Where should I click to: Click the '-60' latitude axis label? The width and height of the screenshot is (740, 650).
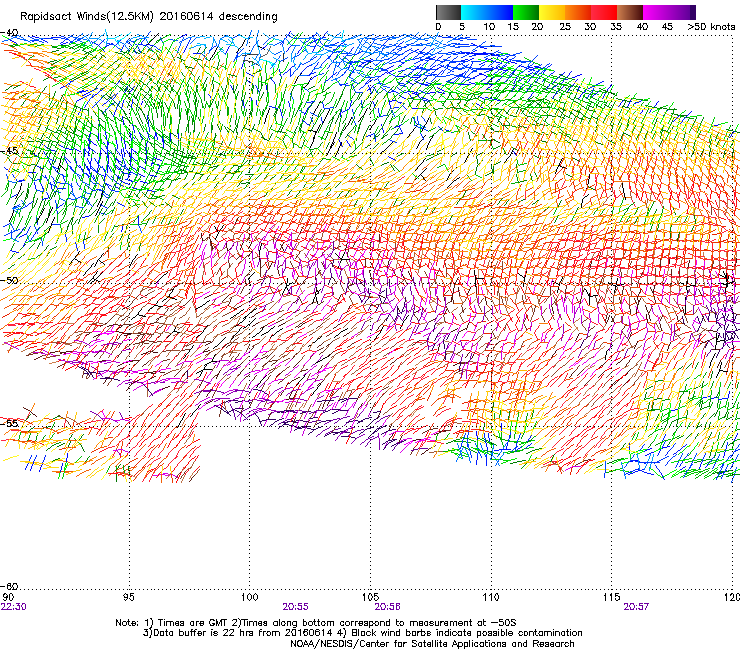(x=9, y=586)
